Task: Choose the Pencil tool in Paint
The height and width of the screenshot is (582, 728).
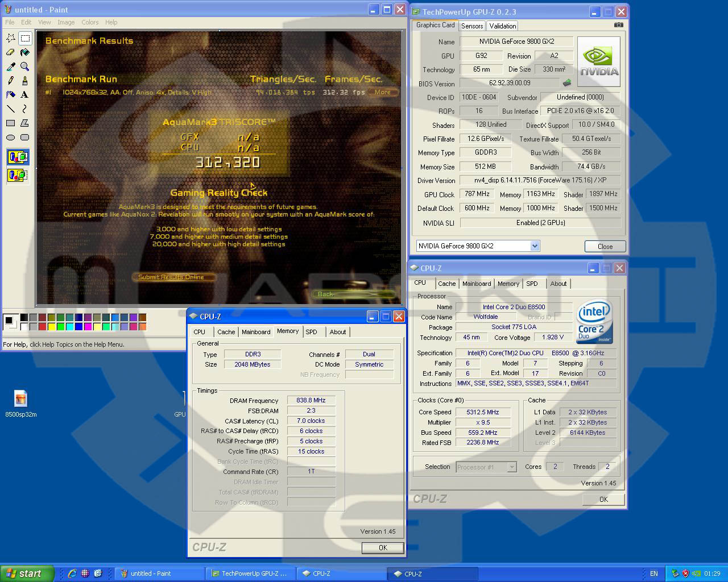Action: pos(11,81)
